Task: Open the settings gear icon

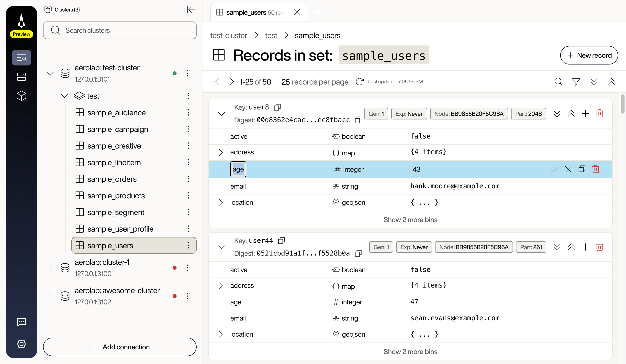Action: point(21,344)
